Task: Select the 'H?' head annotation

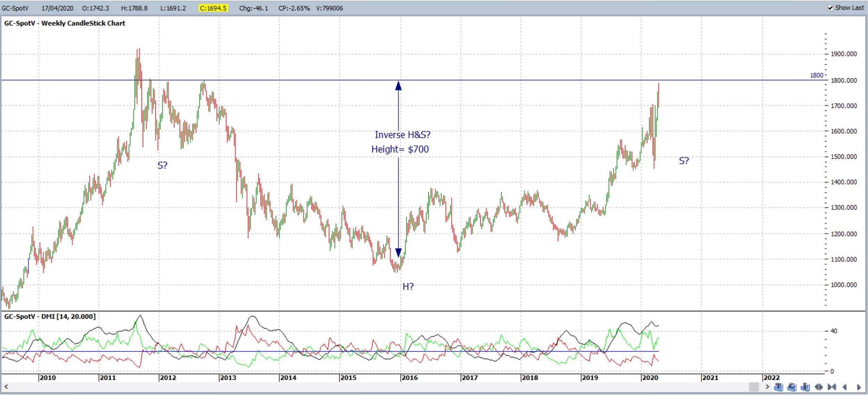Action: point(408,286)
